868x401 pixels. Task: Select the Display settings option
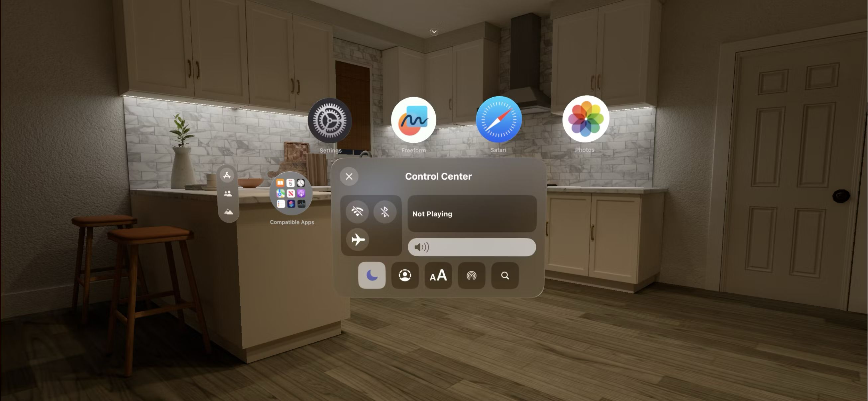click(x=438, y=275)
